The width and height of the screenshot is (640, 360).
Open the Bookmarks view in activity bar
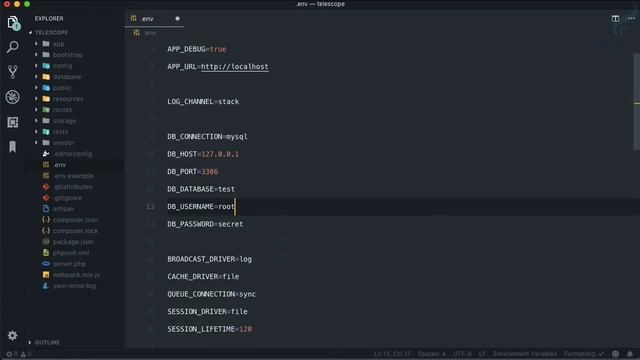13,147
